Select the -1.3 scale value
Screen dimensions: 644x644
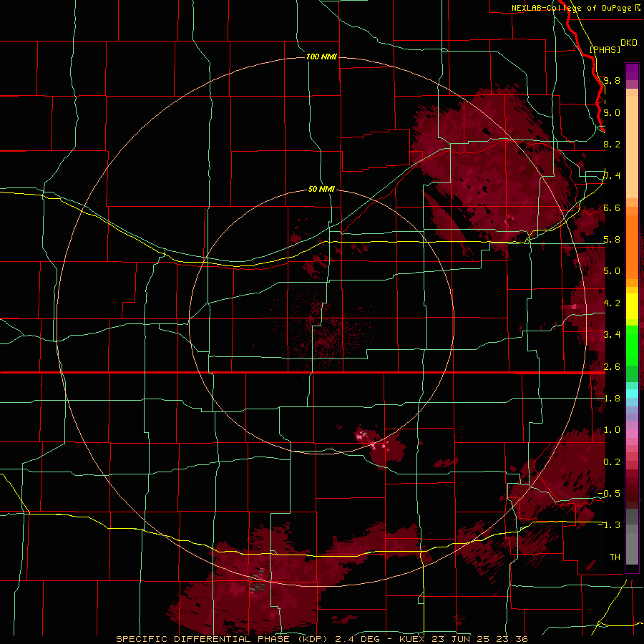coord(609,525)
